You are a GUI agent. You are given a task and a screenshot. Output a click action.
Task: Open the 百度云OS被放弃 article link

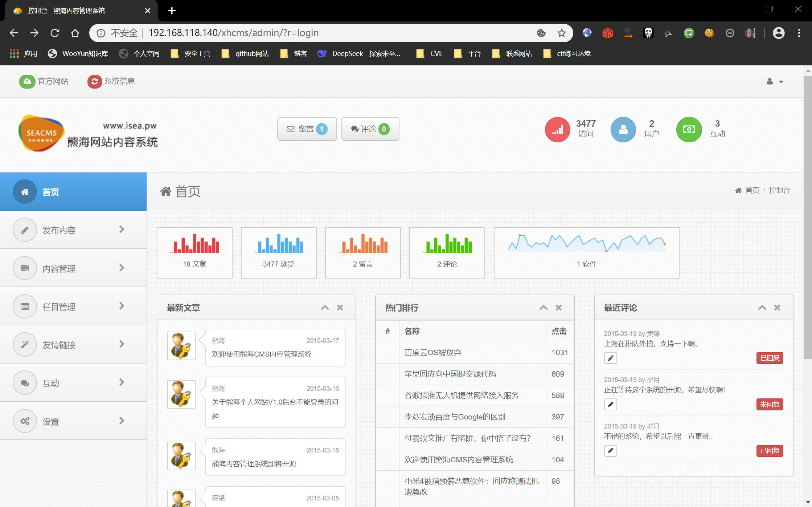(x=433, y=353)
